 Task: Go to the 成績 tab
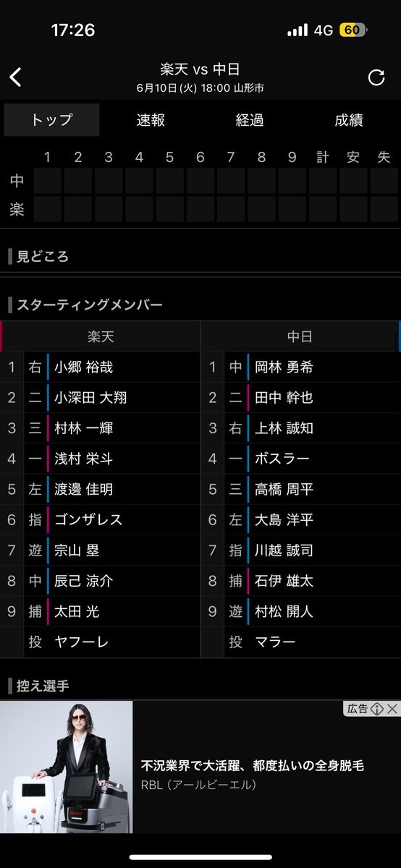tap(349, 120)
